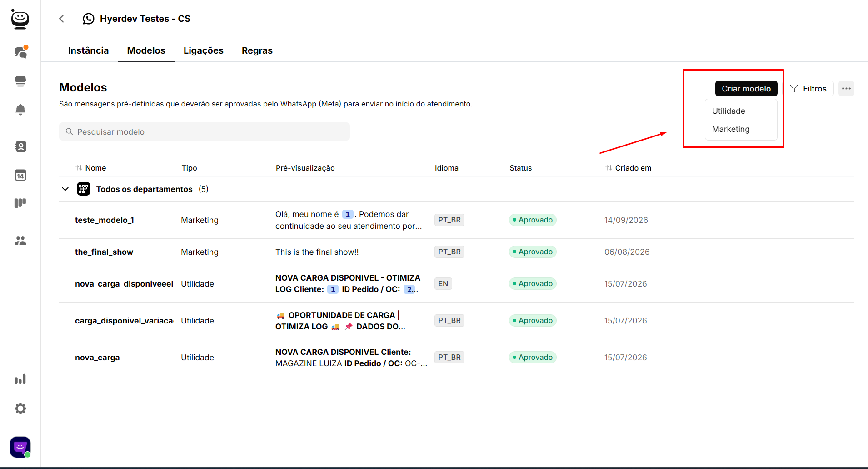Click the Tipo column header
The width and height of the screenshot is (868, 469).
click(189, 168)
